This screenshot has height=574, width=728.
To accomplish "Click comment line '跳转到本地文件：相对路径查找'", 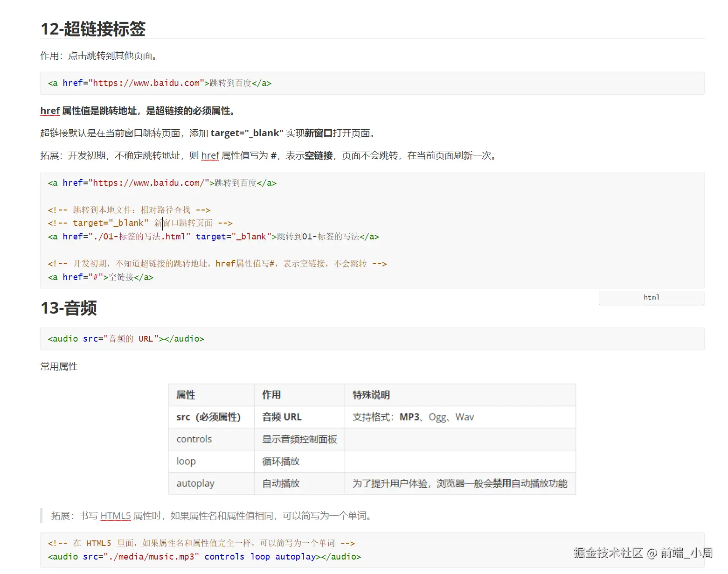I will pos(129,210).
